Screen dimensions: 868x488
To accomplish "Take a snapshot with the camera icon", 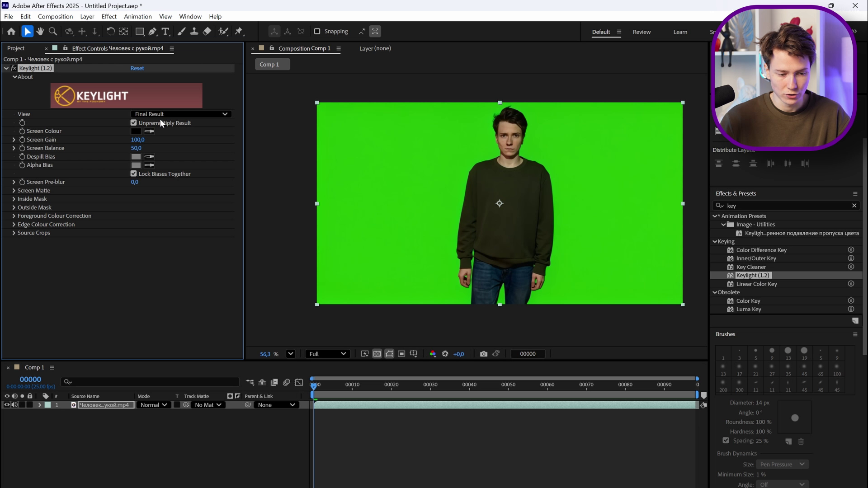I will point(484,354).
